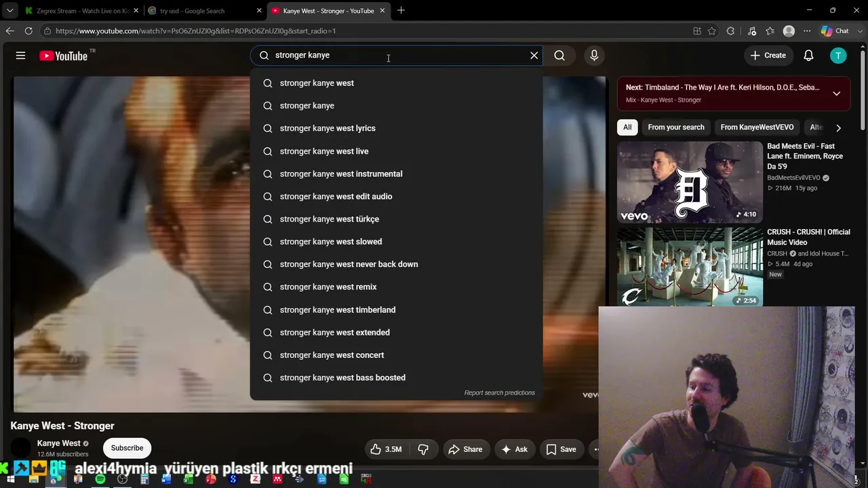Select the 'All' filter chip
Image resolution: width=868 pixels, height=488 pixels.
tap(627, 127)
